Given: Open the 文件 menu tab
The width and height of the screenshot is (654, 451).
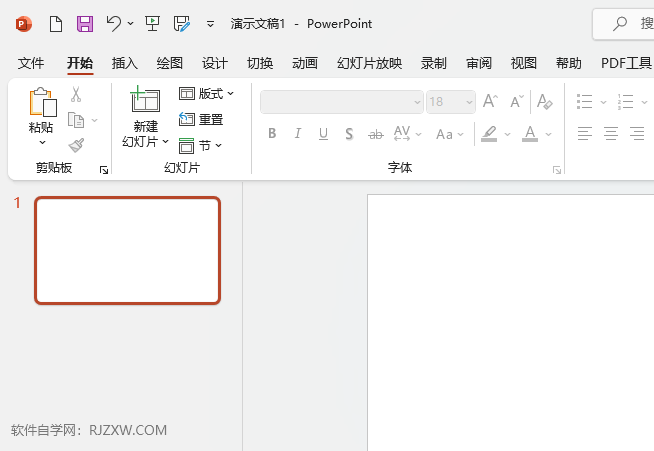Looking at the screenshot, I should [x=30, y=63].
